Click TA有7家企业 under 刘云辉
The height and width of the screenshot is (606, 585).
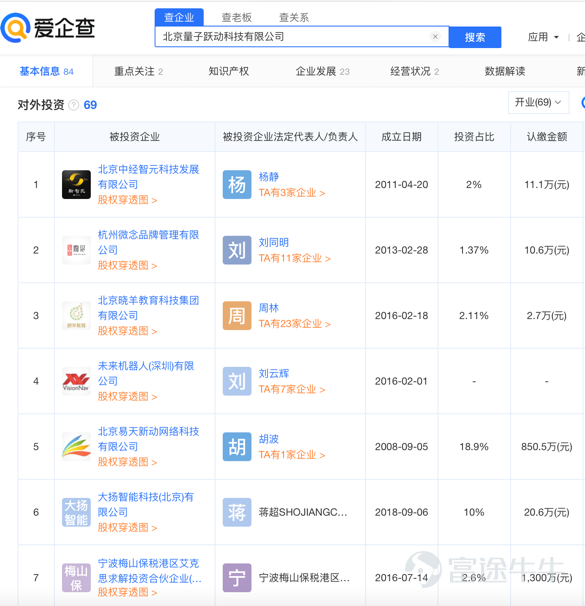pos(292,389)
